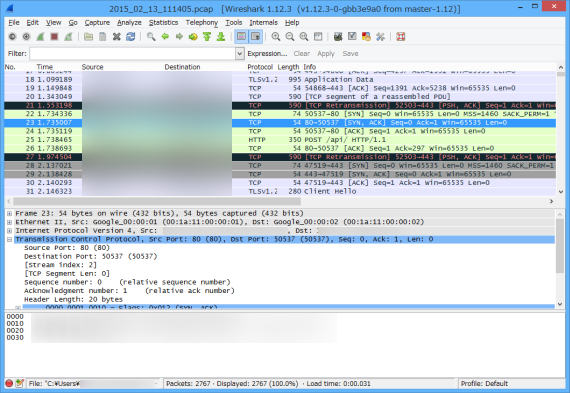The image size is (570, 393).
Task: Open the Statistics menu
Action: [x=163, y=23]
